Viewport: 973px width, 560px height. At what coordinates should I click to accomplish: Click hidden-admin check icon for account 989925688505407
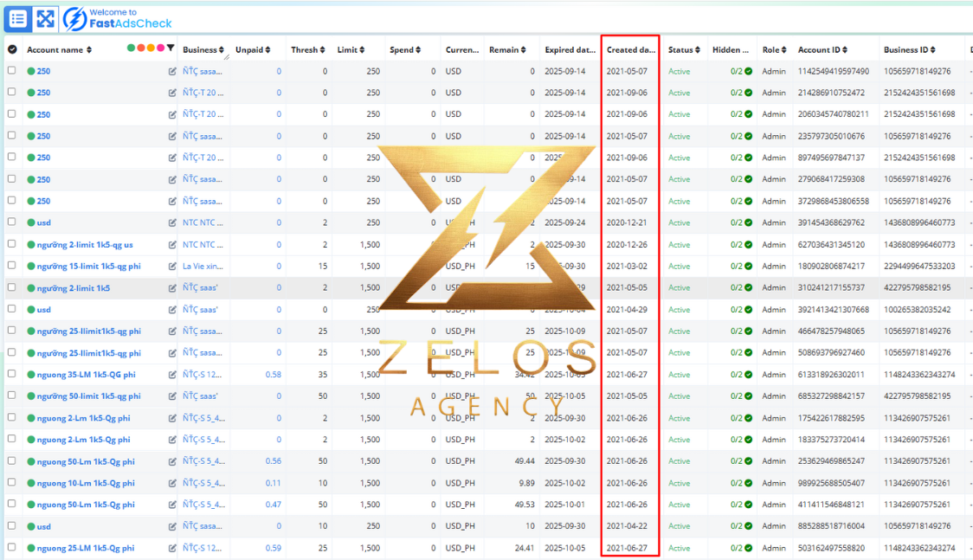[x=749, y=483]
